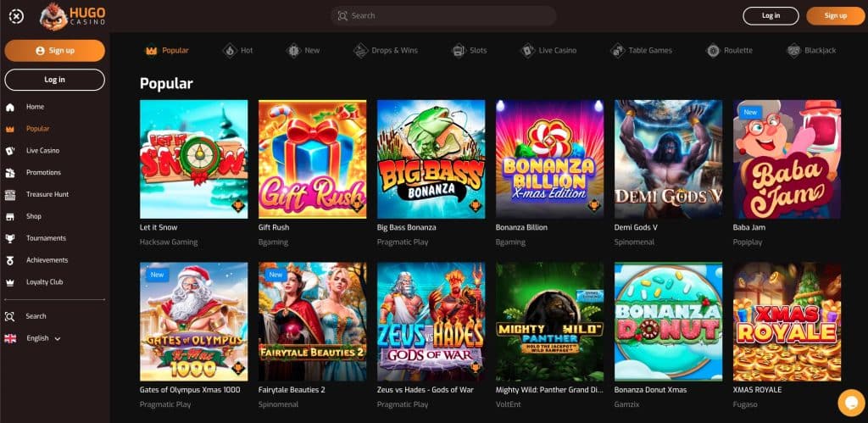Open the Bonanza Billion X-mas thumbnail
This screenshot has height=423, width=868.
pos(549,159)
